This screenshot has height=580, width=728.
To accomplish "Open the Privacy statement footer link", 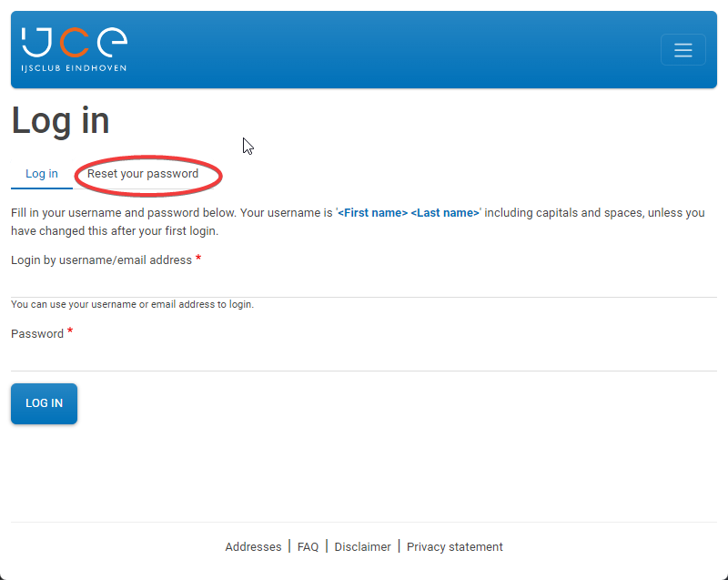I will coord(454,547).
